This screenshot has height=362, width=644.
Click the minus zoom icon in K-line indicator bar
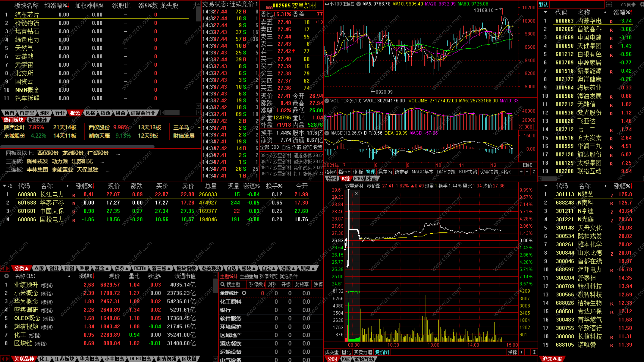tap(527, 172)
